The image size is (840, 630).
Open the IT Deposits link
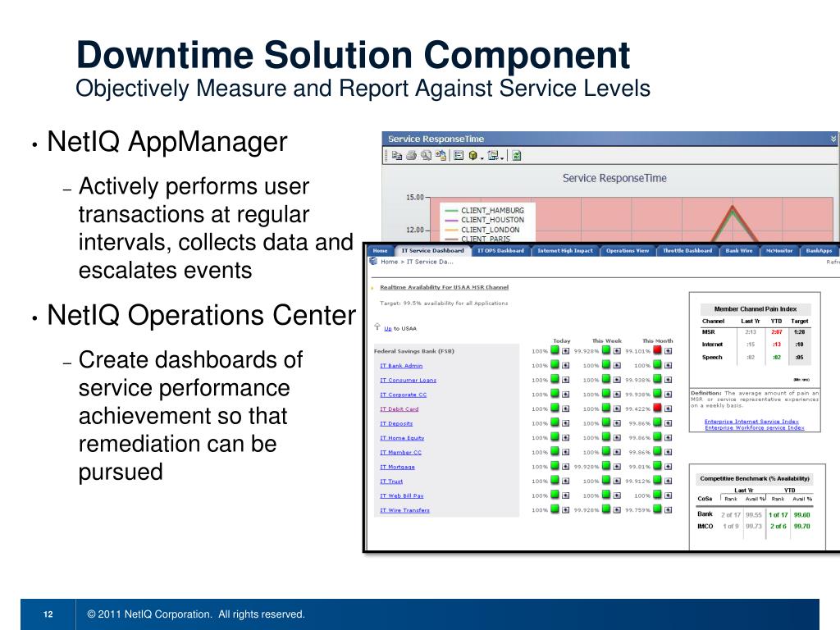(x=396, y=424)
